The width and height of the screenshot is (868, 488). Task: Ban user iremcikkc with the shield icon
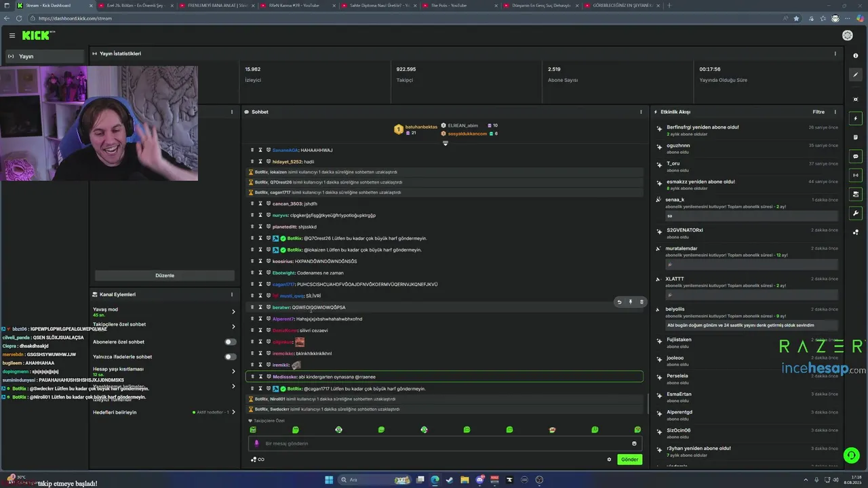[x=268, y=353]
